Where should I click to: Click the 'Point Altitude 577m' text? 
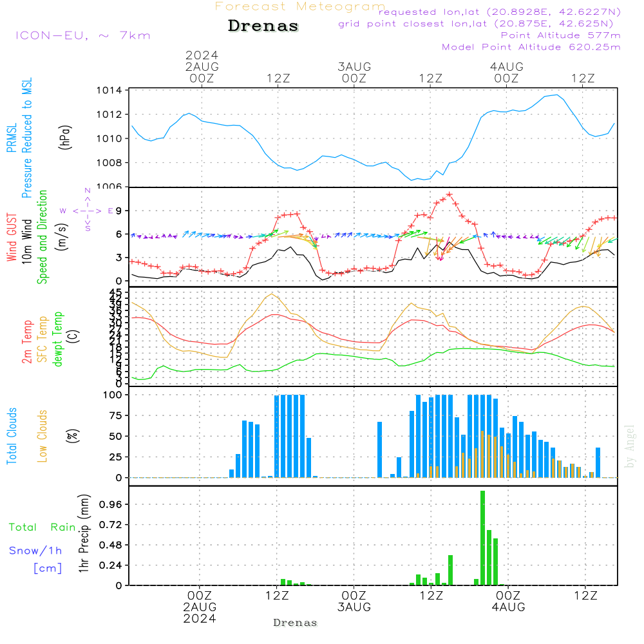click(x=560, y=35)
